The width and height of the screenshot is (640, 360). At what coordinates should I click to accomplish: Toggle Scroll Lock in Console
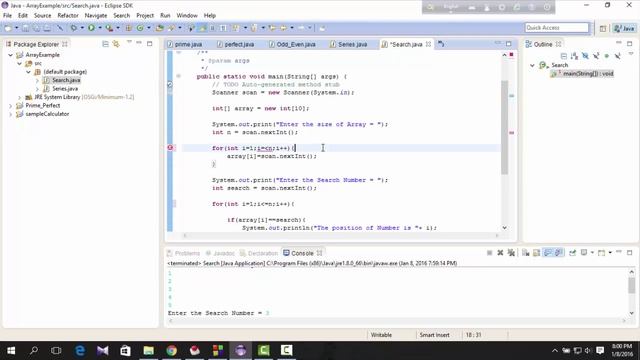(x=536, y=253)
